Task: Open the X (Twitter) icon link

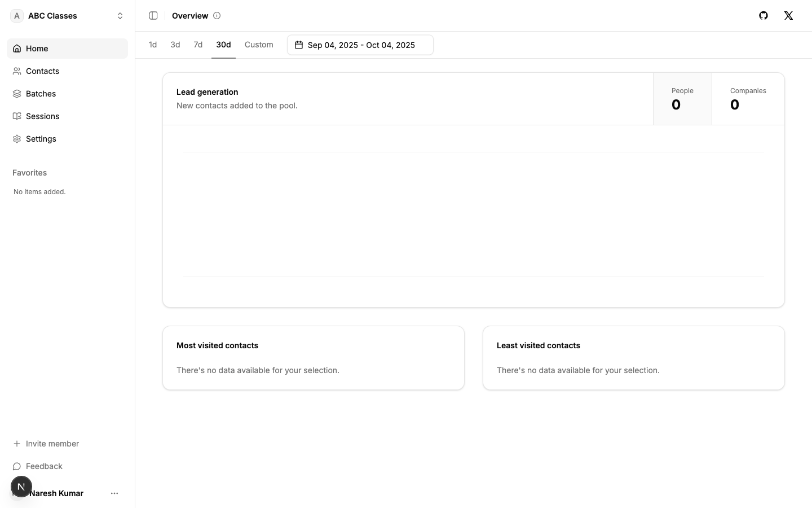Action: (x=788, y=16)
